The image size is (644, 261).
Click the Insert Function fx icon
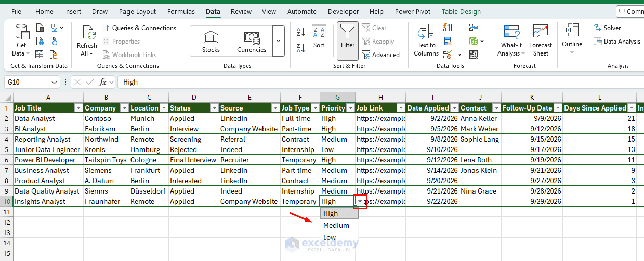pyautogui.click(x=103, y=82)
